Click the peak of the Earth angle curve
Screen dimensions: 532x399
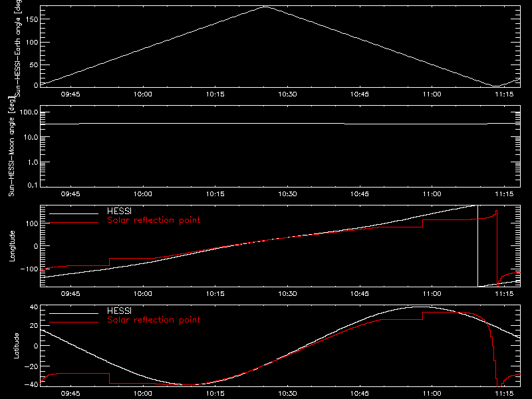point(265,7)
